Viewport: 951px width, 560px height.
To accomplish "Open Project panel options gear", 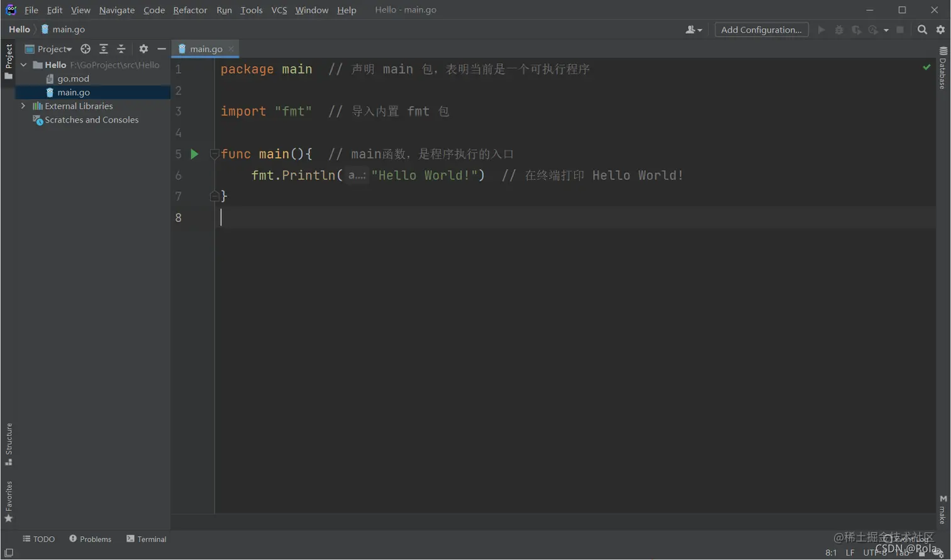I will [143, 49].
